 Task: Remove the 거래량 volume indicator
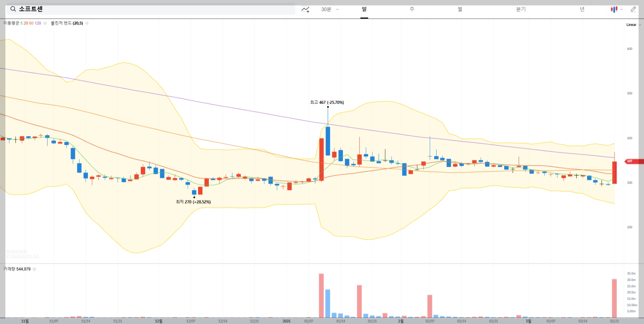(x=35, y=269)
